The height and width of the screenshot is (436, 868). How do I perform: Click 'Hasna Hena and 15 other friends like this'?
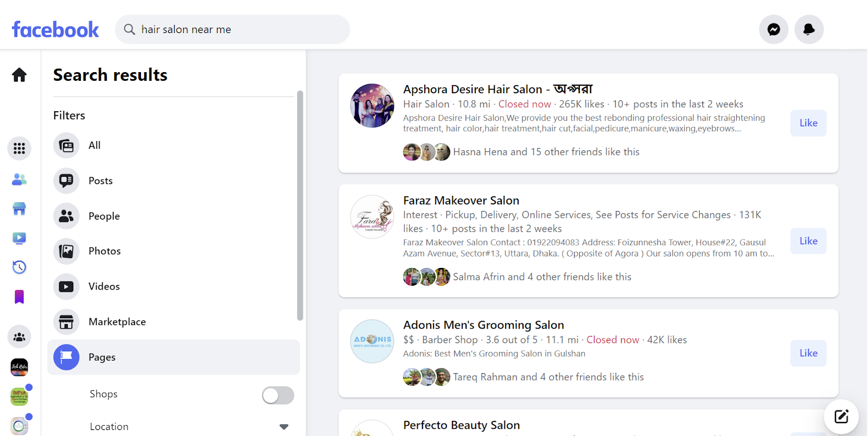click(x=546, y=152)
